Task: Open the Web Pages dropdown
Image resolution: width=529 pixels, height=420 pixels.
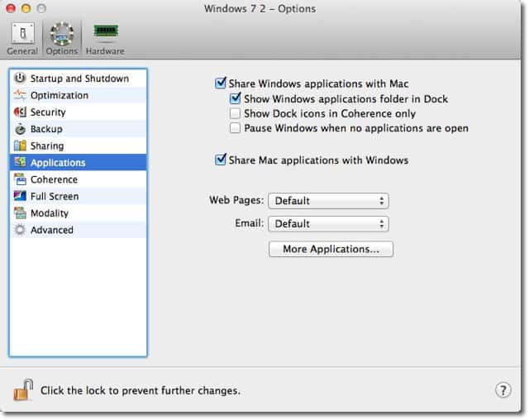Action: pyautogui.click(x=328, y=201)
